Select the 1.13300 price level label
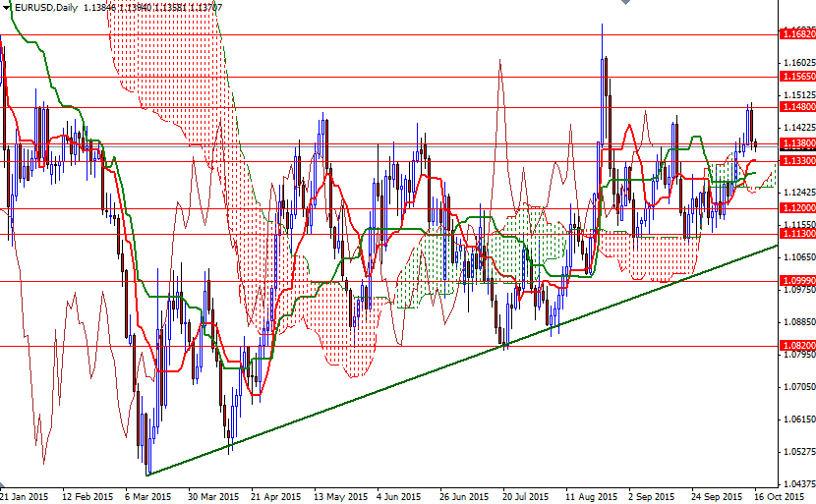The width and height of the screenshot is (816, 504). tap(796, 160)
